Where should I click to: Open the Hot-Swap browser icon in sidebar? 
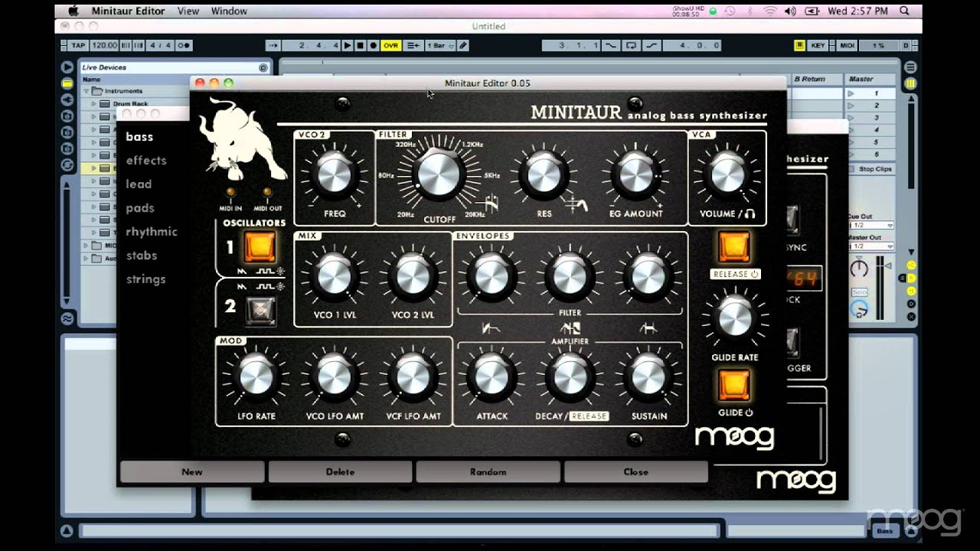67,165
